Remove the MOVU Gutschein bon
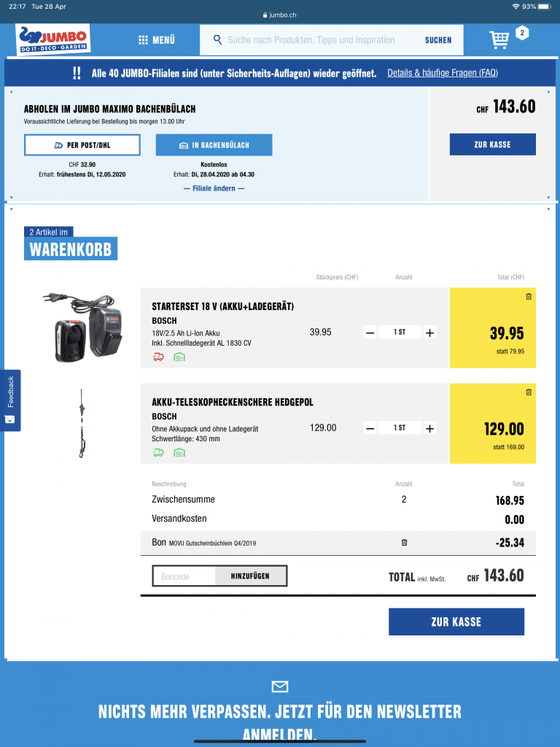The width and height of the screenshot is (560, 747). pos(404,542)
